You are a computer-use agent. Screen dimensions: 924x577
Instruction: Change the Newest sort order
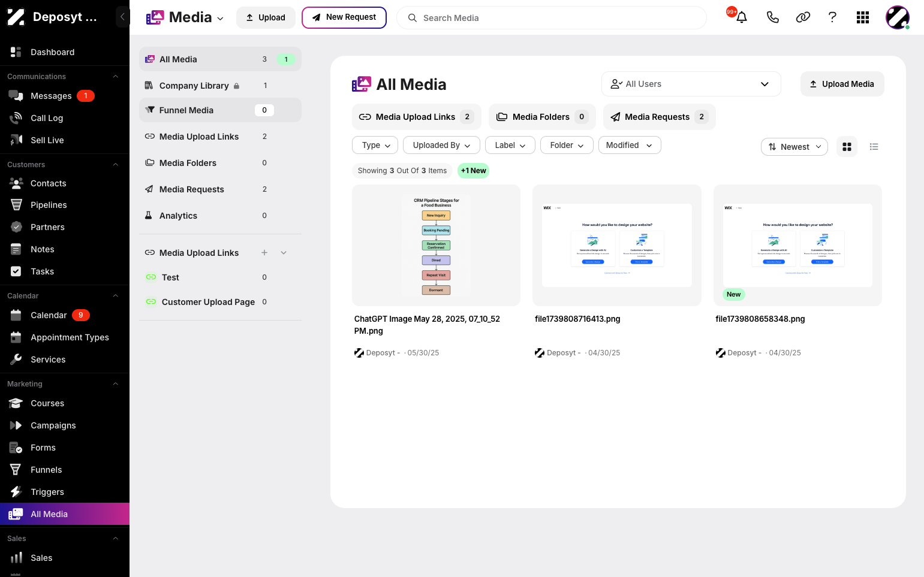click(794, 147)
